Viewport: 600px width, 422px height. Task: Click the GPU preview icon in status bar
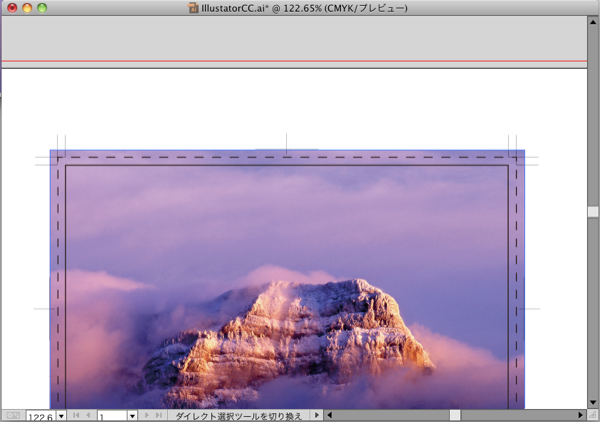[x=12, y=415]
